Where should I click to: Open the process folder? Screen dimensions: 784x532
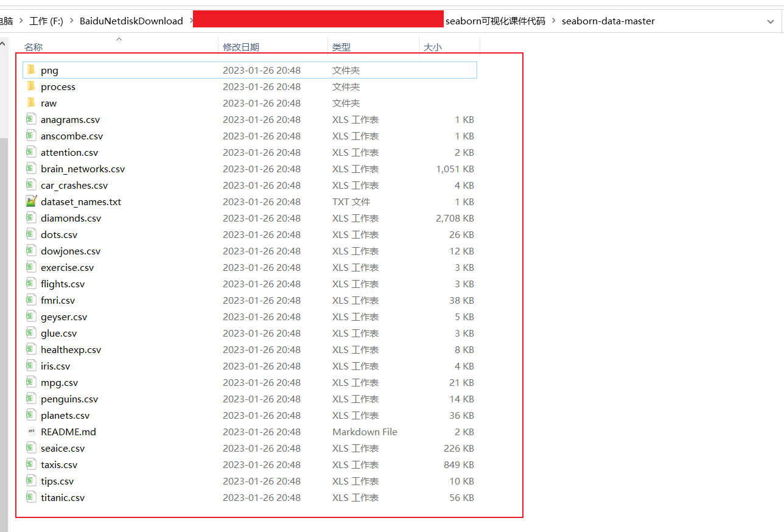click(x=58, y=86)
